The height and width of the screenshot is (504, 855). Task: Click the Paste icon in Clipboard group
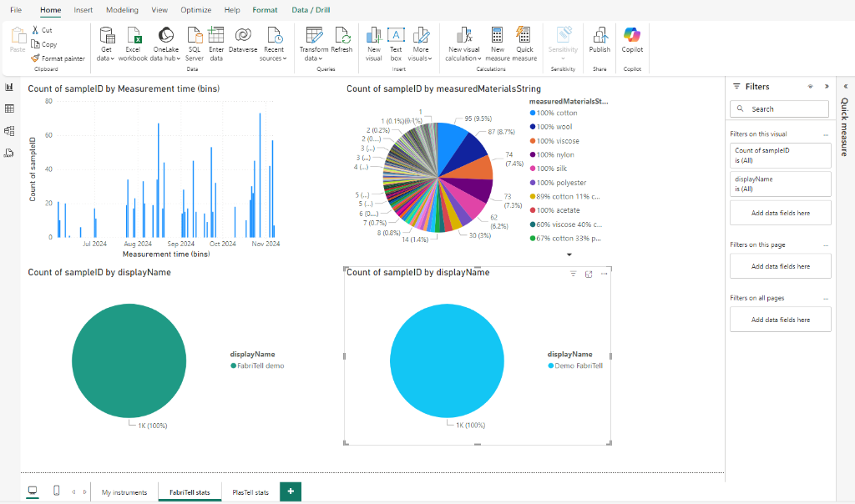tap(18, 36)
